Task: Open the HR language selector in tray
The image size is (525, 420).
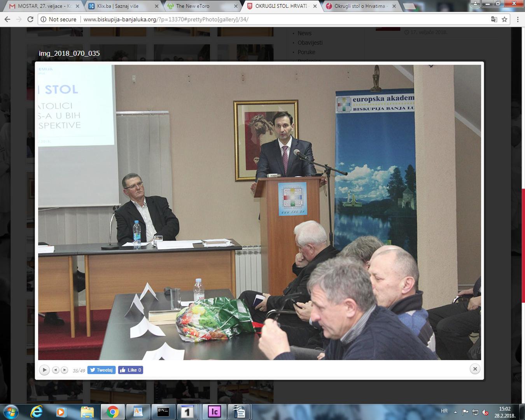Action: pos(444,411)
